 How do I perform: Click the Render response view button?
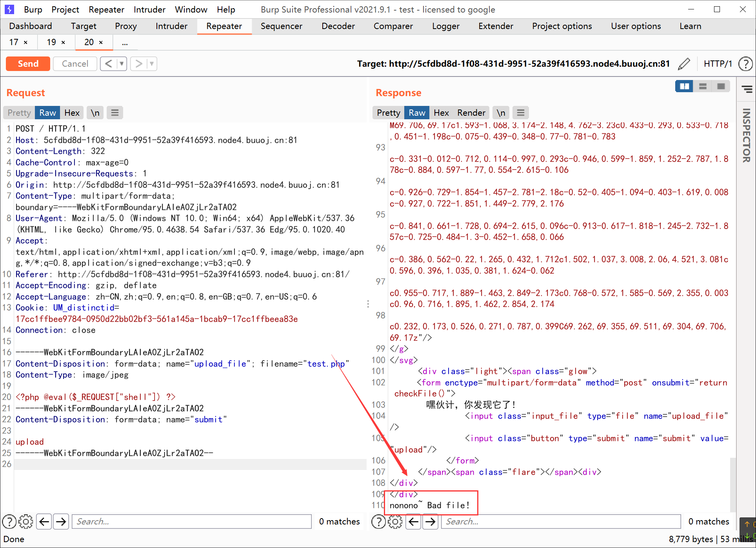pyautogui.click(x=471, y=113)
